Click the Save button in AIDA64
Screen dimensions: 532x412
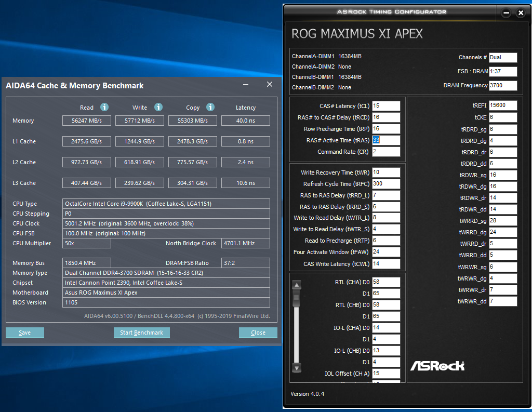tap(25, 333)
